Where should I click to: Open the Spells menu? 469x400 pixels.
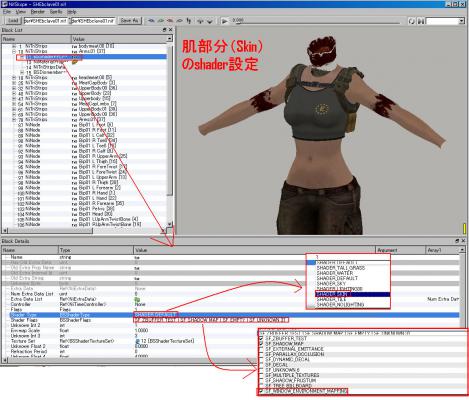coord(56,12)
